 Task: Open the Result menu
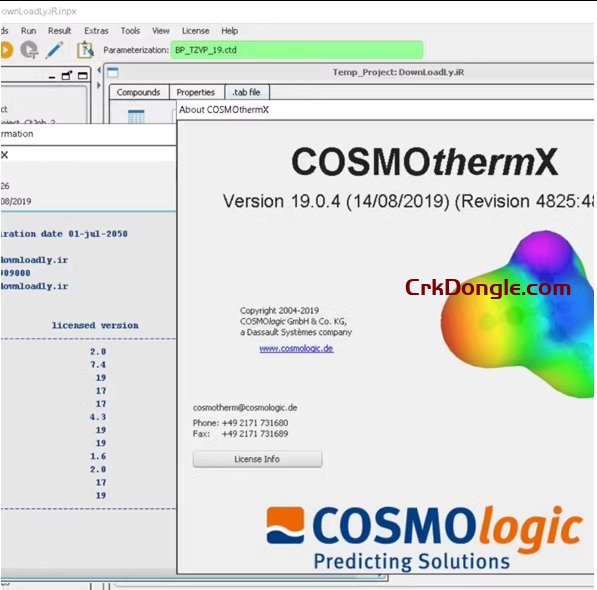click(59, 31)
